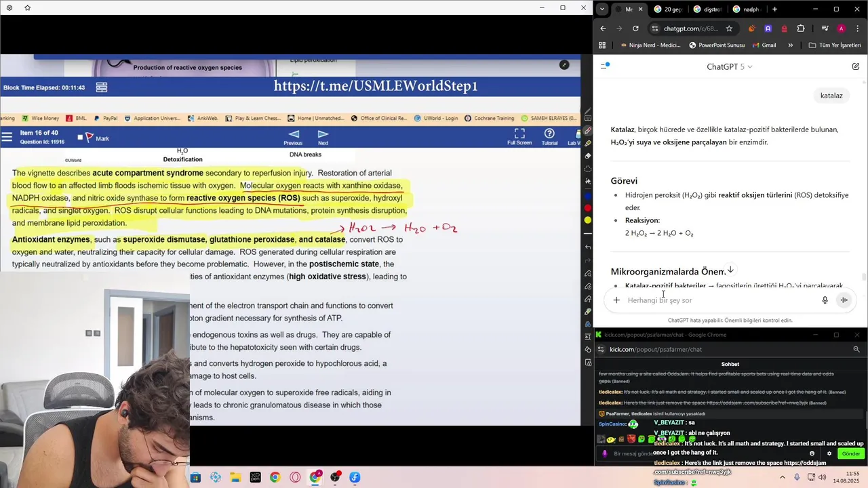Open settings gear in top-left title bar
This screenshot has height=488, width=868.
tap(9, 7)
